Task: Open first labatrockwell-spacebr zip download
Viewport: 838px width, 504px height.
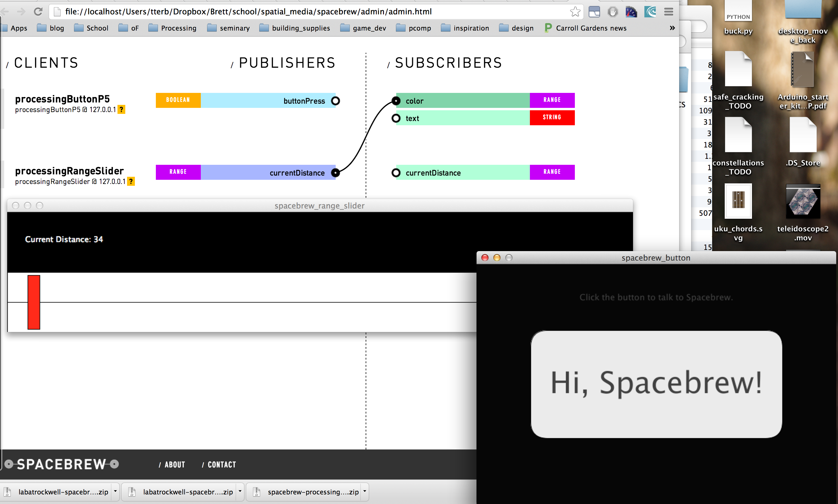Action: click(56, 492)
